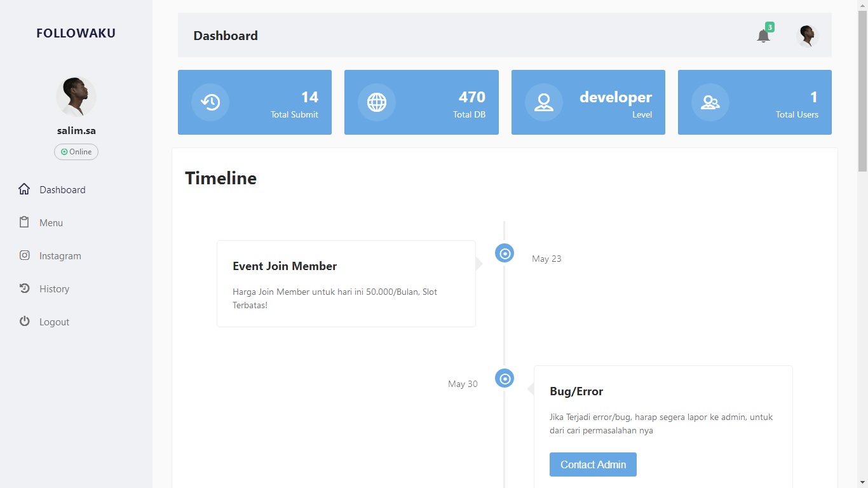This screenshot has height=488, width=868.
Task: Click the FOLLOWAKU logo link
Action: (76, 32)
